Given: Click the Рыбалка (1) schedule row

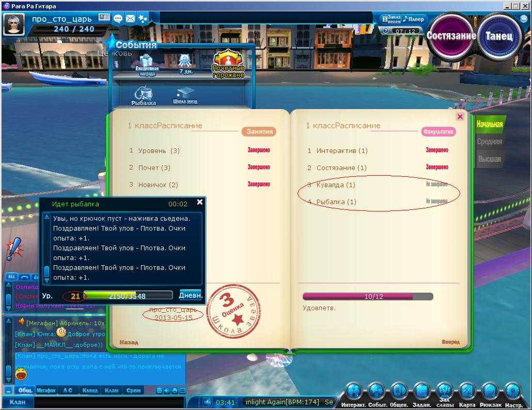Looking at the screenshot, I should (378, 202).
